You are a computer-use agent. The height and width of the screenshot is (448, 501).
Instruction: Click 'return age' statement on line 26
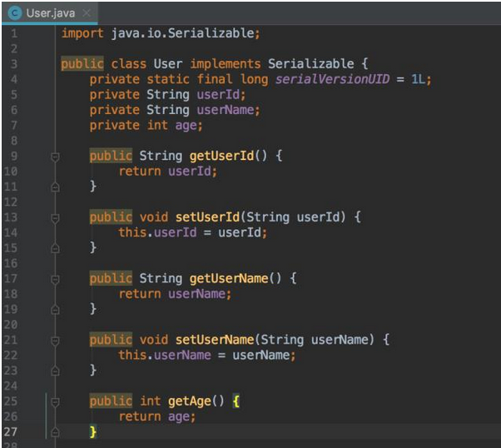[155, 417]
